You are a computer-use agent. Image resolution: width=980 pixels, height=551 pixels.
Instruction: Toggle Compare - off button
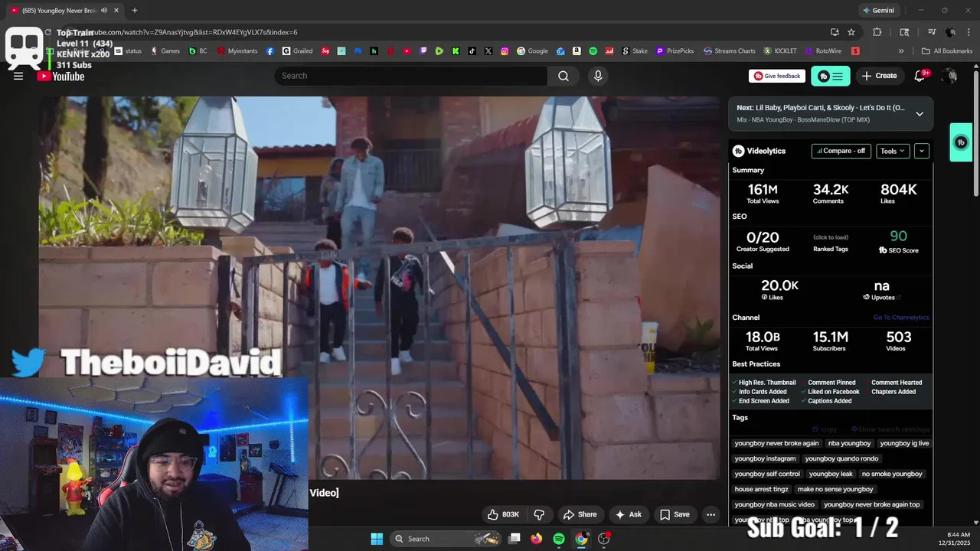point(841,151)
